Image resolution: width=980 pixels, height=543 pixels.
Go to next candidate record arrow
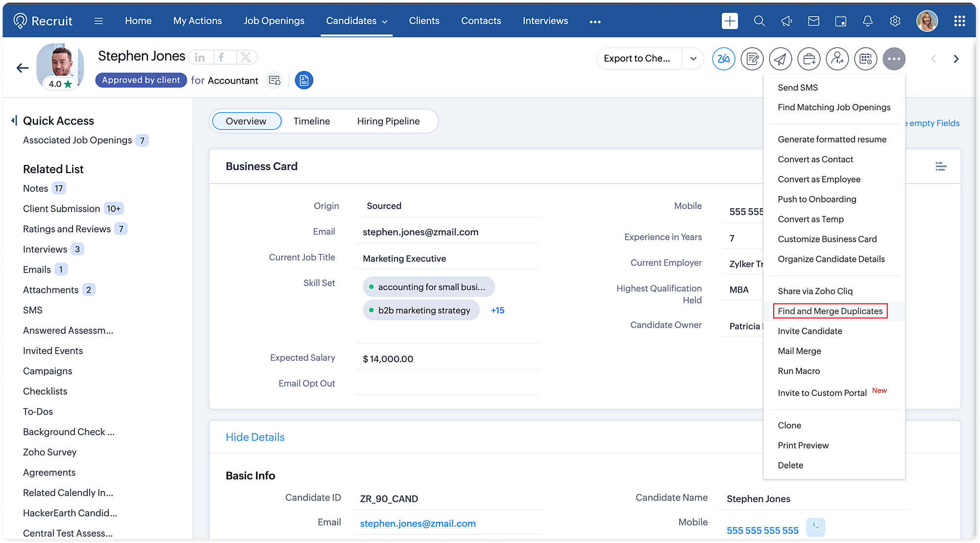(956, 59)
